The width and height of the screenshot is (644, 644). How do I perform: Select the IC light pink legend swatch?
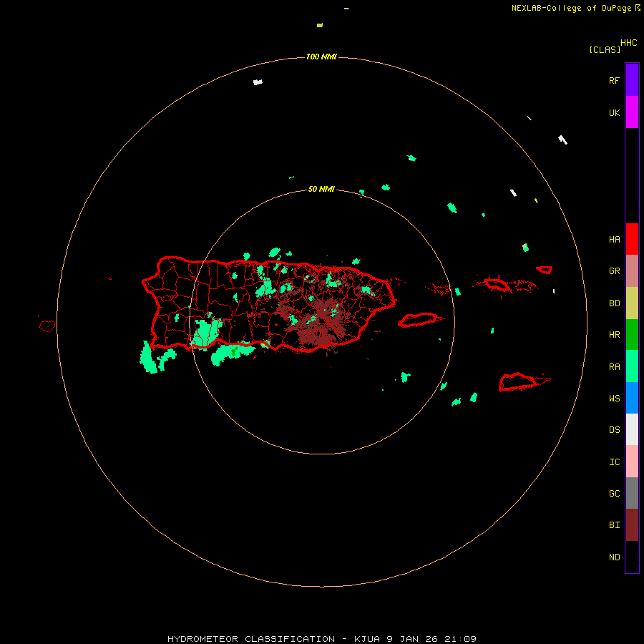632,462
